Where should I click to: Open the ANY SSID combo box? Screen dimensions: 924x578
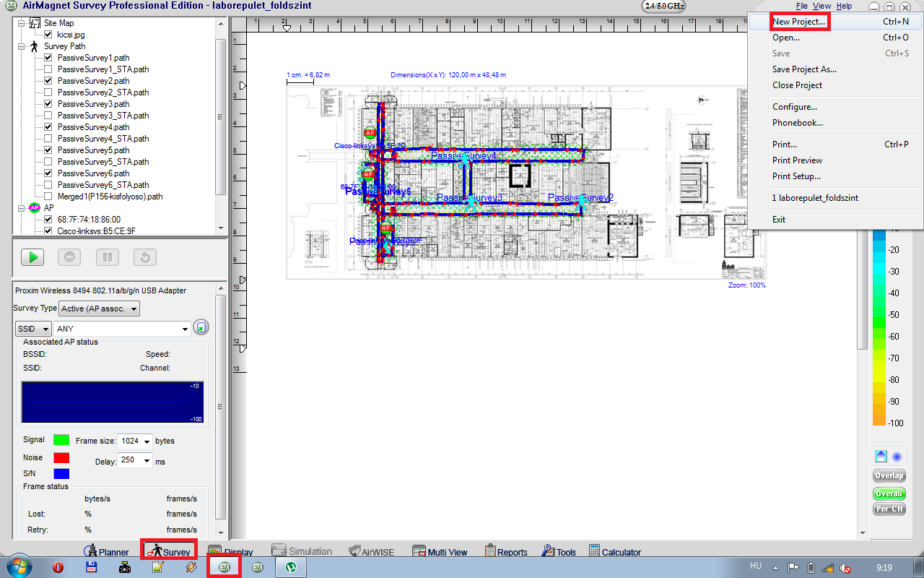(x=122, y=329)
